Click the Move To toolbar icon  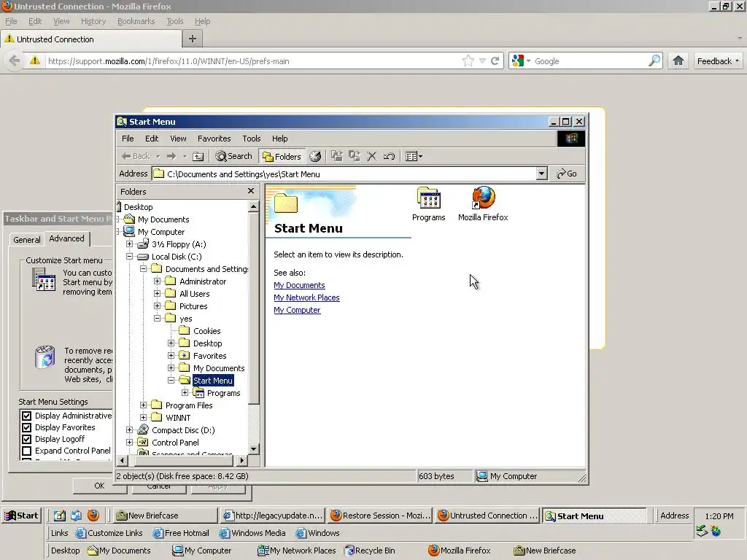point(337,156)
